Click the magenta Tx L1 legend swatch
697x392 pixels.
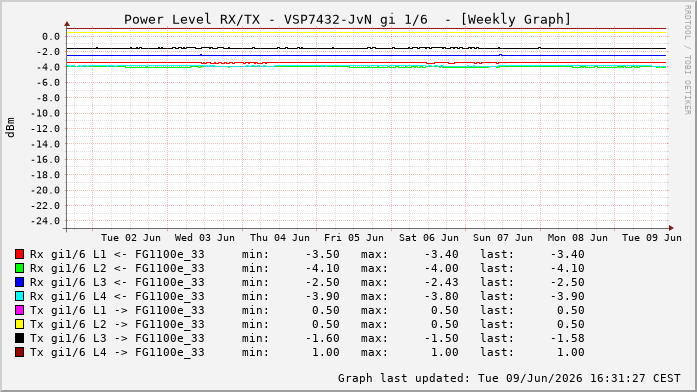pyautogui.click(x=19, y=310)
